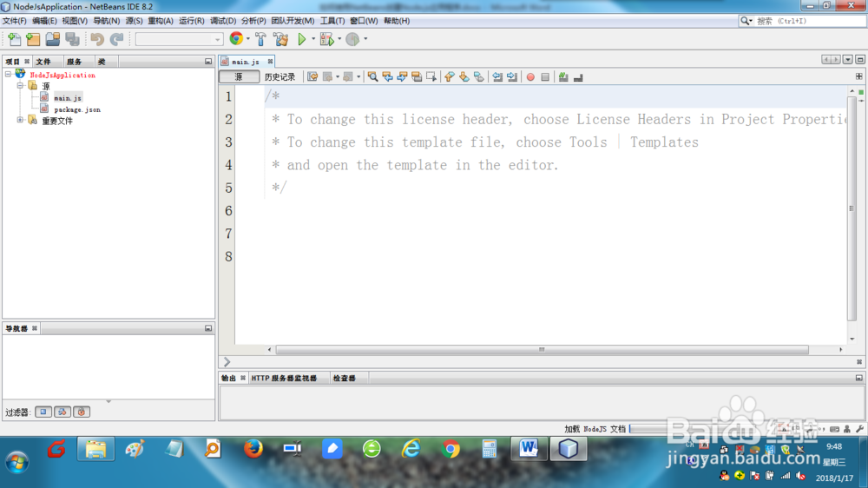This screenshot has width=868, height=488.
Task: Open the 文件(F) menu
Action: (x=15, y=21)
